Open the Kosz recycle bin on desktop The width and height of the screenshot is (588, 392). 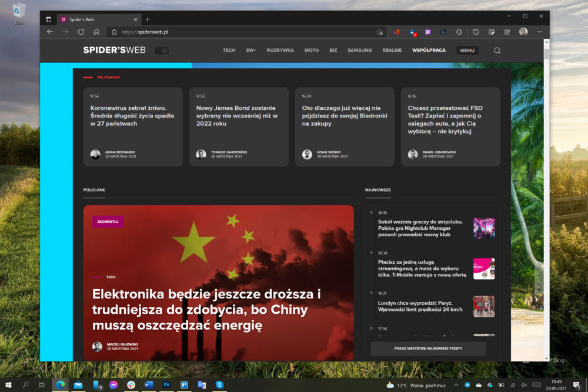[x=19, y=14]
